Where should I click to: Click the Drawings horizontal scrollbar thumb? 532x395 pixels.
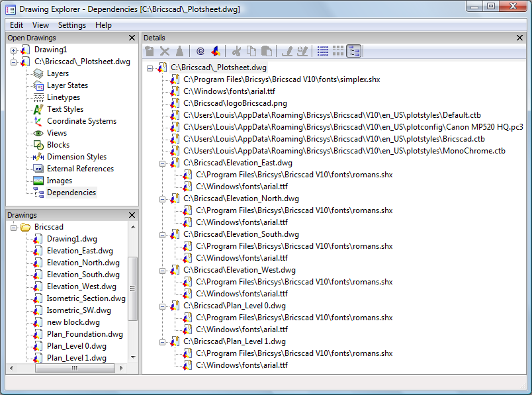click(x=75, y=368)
